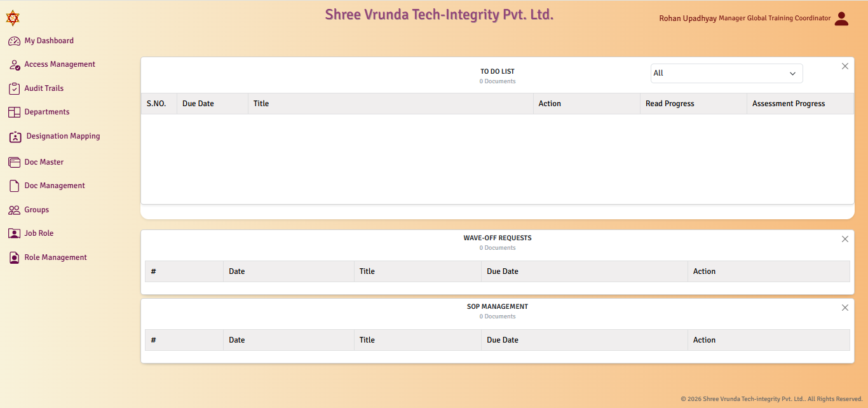The height and width of the screenshot is (408, 868).
Task: Open the user profile avatar icon
Action: (841, 18)
